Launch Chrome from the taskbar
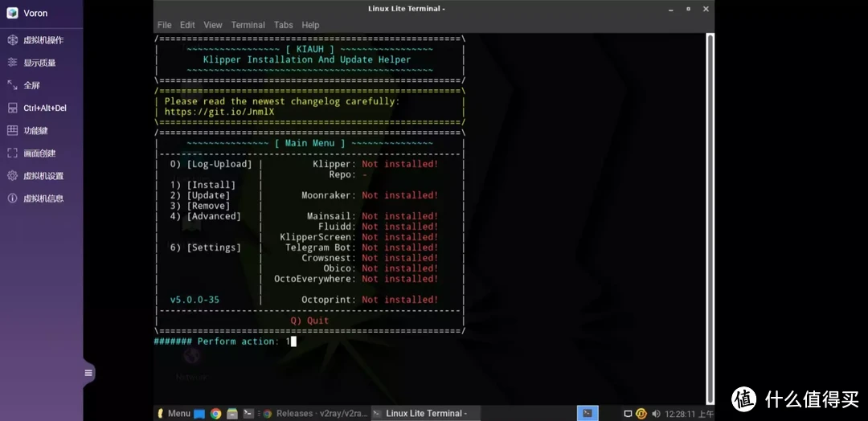 tap(216, 414)
